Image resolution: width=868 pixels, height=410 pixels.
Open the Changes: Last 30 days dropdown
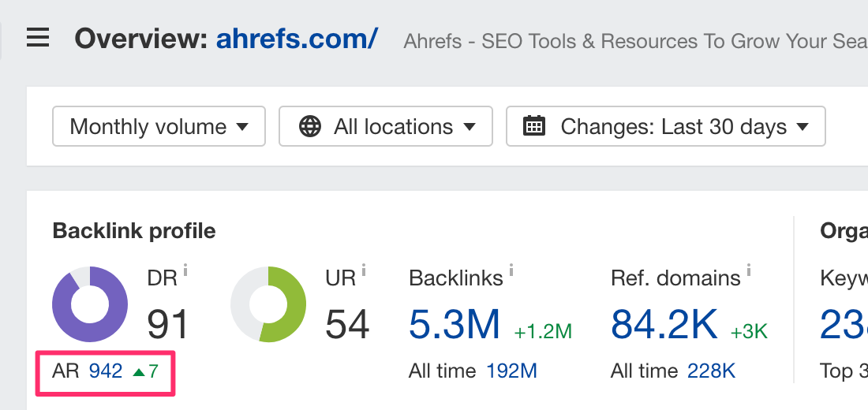coord(666,127)
